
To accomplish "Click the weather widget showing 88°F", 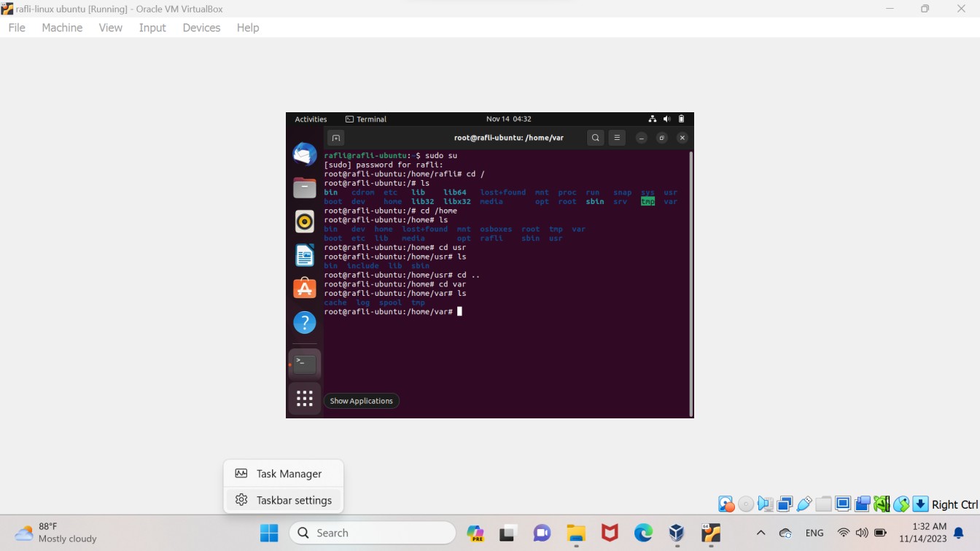I will click(56, 533).
